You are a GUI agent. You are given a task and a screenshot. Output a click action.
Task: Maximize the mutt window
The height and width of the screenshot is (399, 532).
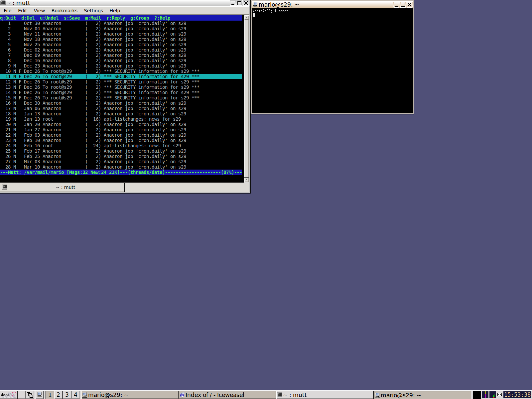[x=239, y=3]
